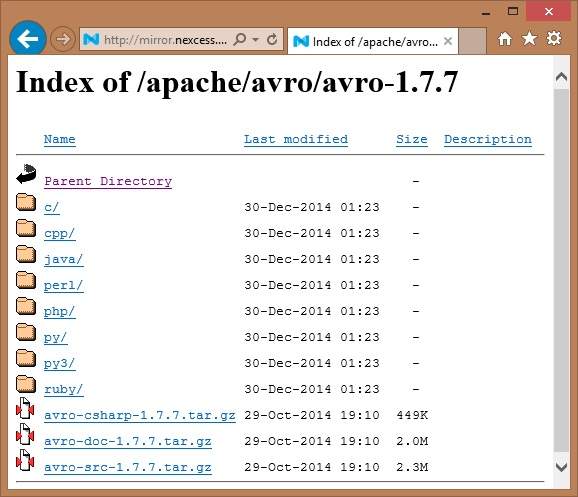Click the browser Forward arrow button
The height and width of the screenshot is (497, 578).
point(62,39)
